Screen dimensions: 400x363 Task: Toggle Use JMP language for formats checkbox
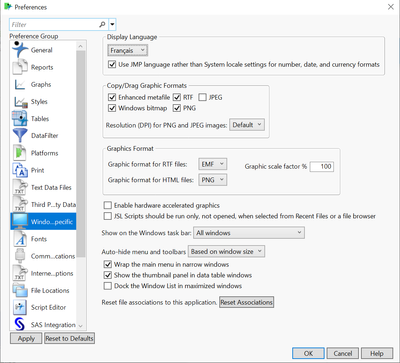pyautogui.click(x=112, y=64)
